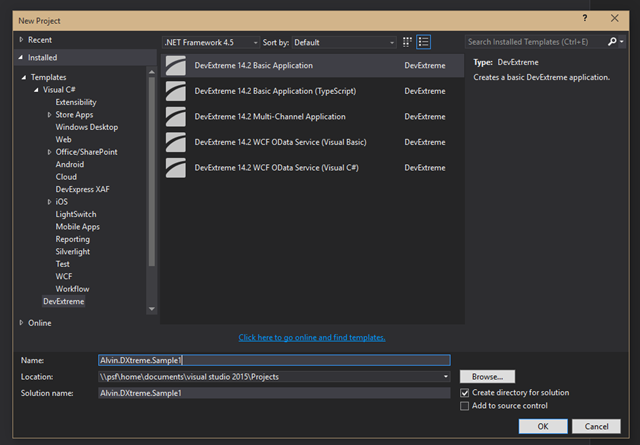
Task: Open the Location path dropdown arrow
Action: coord(445,376)
